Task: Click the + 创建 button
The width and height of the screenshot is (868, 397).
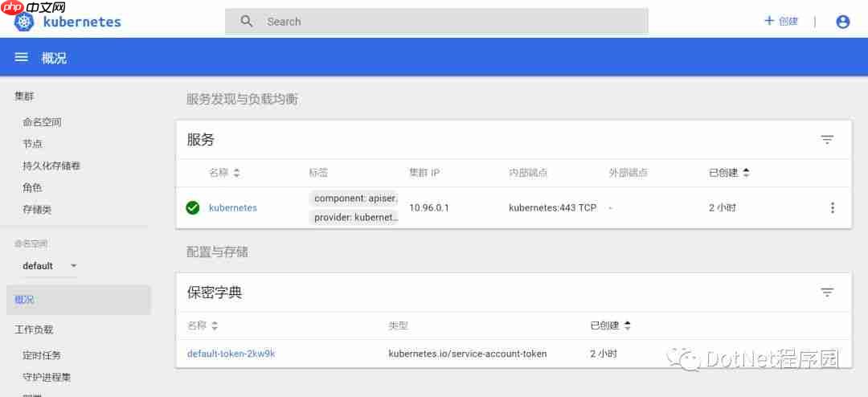Action: click(x=781, y=21)
